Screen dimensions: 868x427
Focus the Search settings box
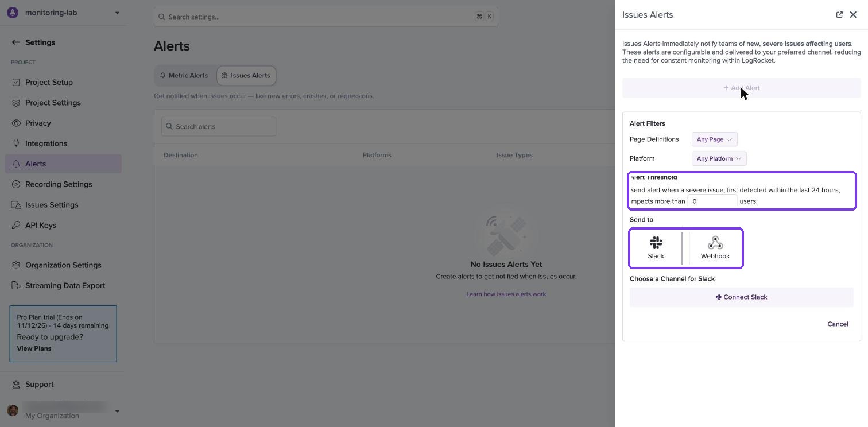click(x=325, y=17)
